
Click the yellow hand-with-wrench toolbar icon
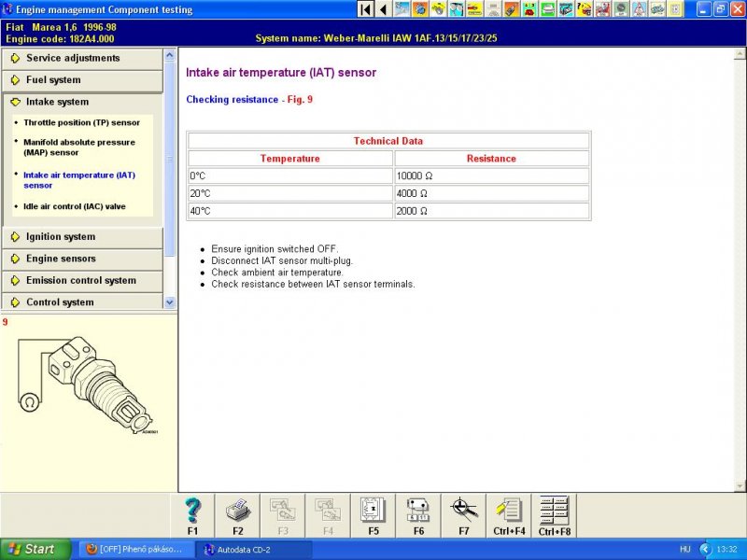click(x=438, y=9)
